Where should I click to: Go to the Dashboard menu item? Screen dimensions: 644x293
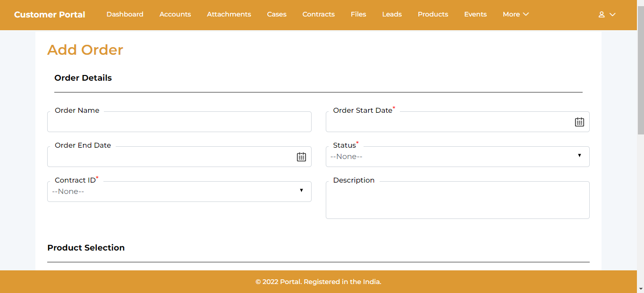pyautogui.click(x=125, y=15)
